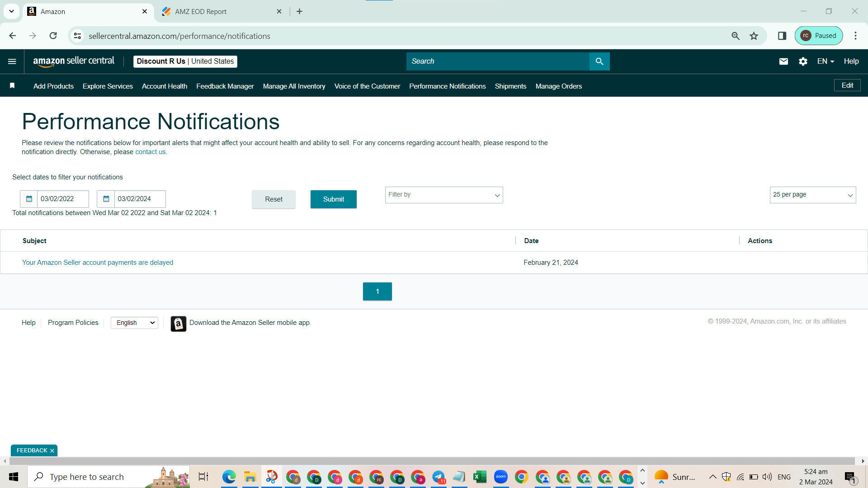
Task: Click the zoom magnifier in the address bar
Action: (x=736, y=36)
